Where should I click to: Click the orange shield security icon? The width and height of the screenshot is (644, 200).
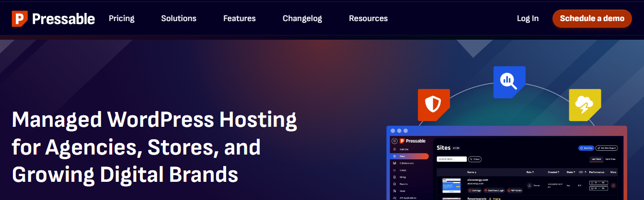tap(433, 104)
